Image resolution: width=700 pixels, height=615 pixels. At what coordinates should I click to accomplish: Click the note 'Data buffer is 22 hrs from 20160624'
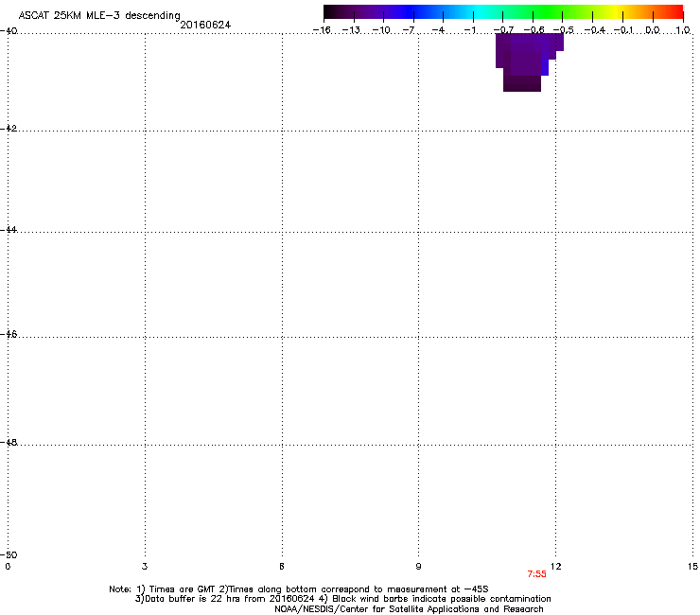coord(229,599)
